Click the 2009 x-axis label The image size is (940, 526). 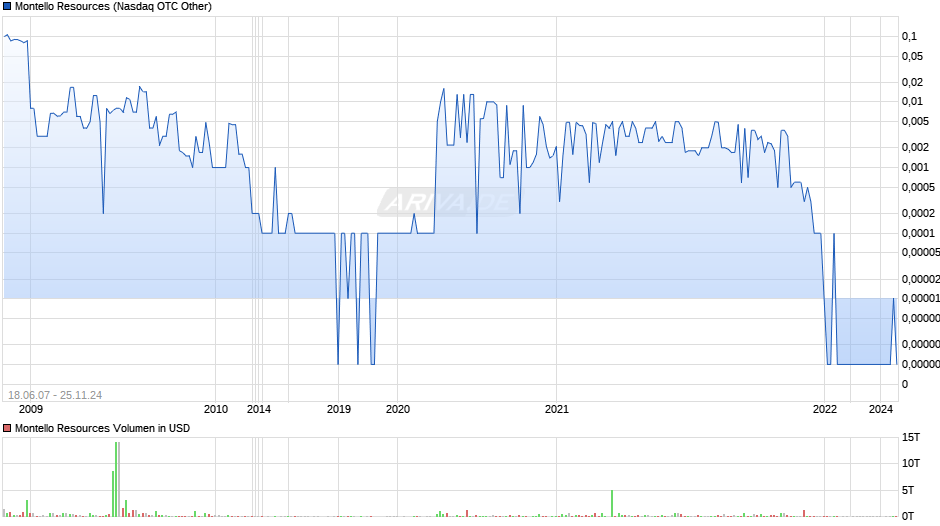tap(31, 409)
